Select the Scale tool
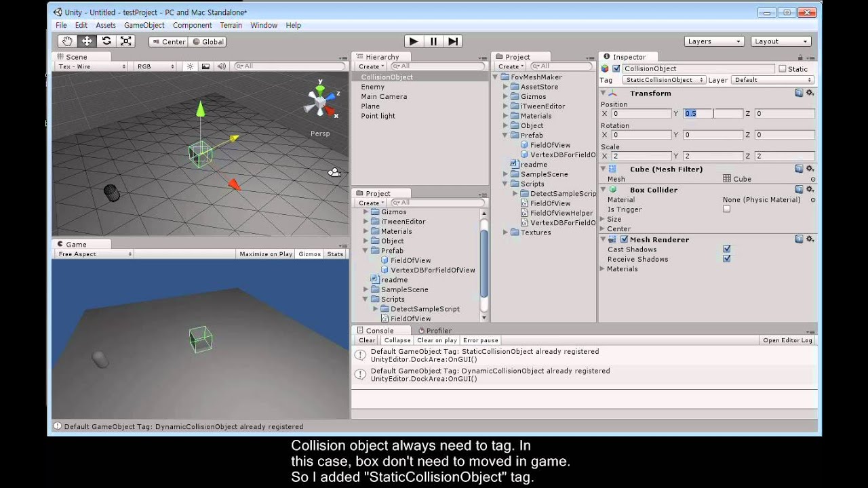 click(x=125, y=41)
